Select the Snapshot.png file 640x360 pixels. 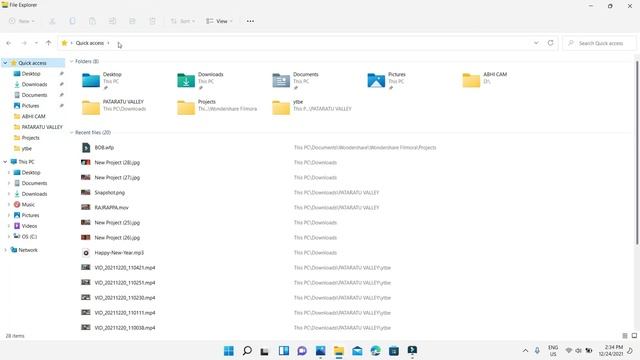109,192
